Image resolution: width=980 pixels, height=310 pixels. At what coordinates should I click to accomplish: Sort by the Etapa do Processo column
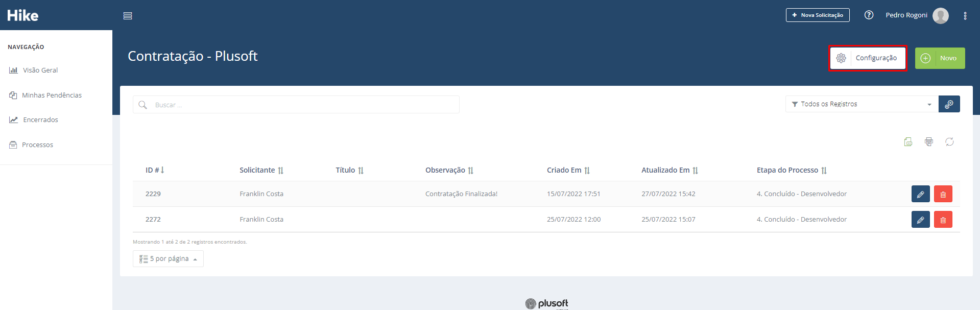pyautogui.click(x=792, y=170)
